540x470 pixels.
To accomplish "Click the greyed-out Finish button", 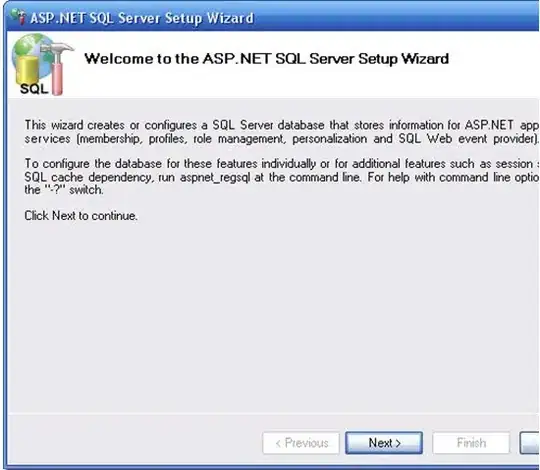I will point(471,443).
